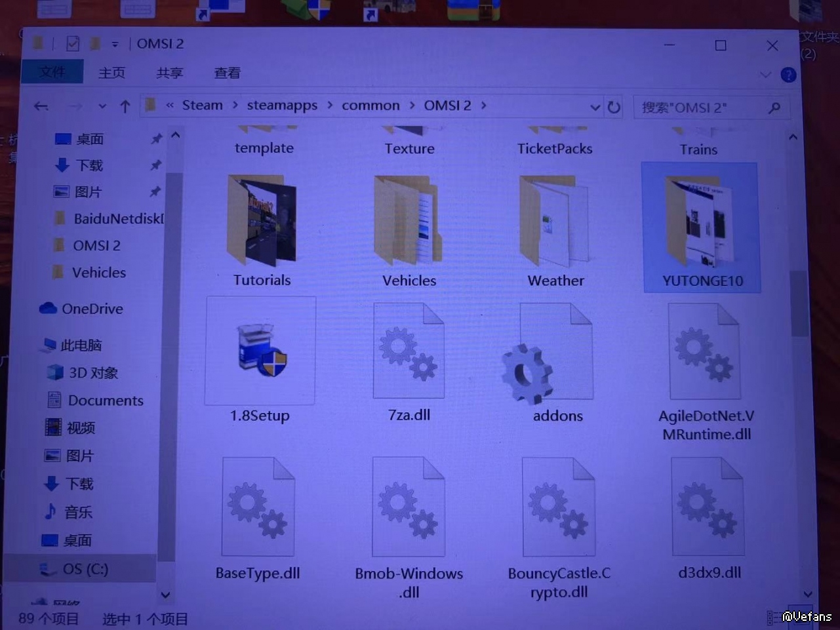Open the recent locations dropdown arrow
Image resolution: width=840 pixels, height=630 pixels.
(102, 106)
